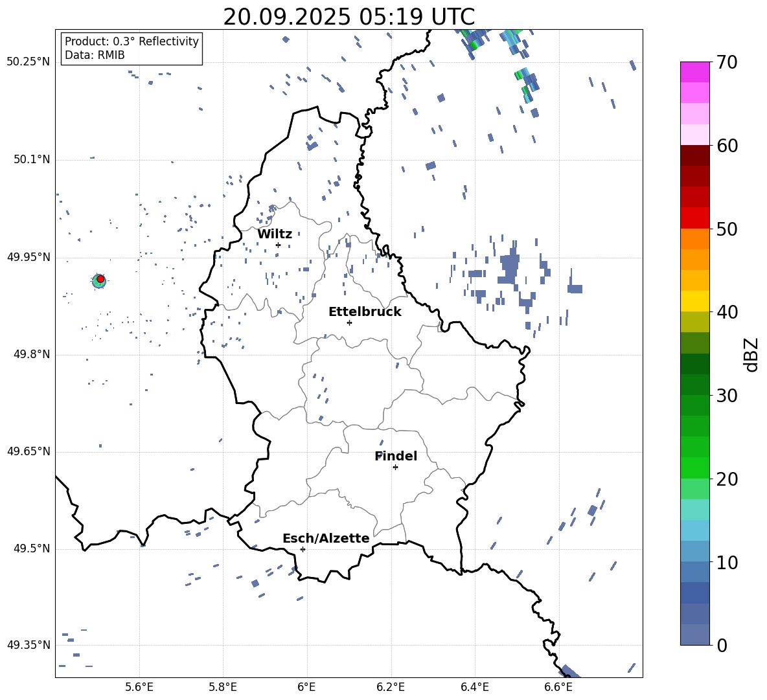This screenshot has height=700, width=767.
Task: Click the 'Product: 0.3° Reflectivity' legend line
Action: (x=132, y=41)
